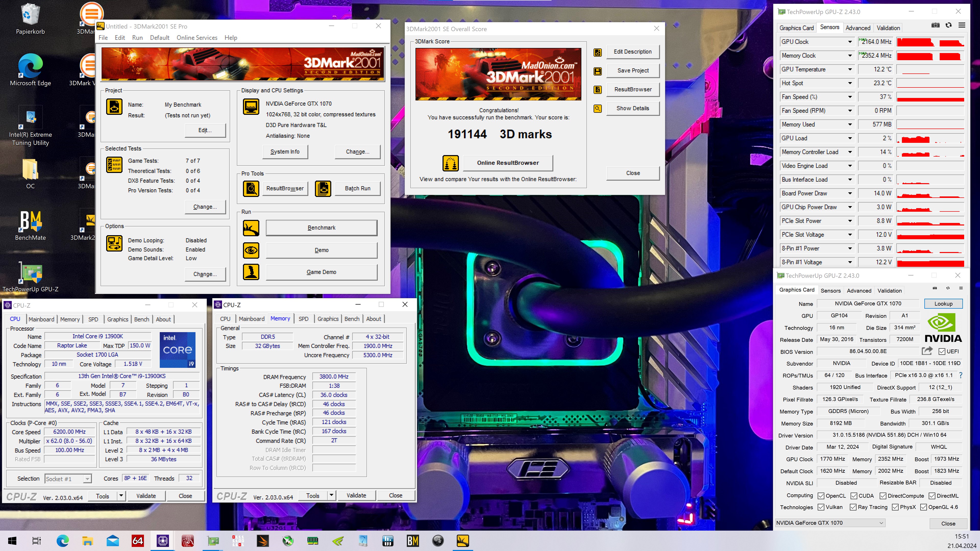Click the Show Details button

633,108
